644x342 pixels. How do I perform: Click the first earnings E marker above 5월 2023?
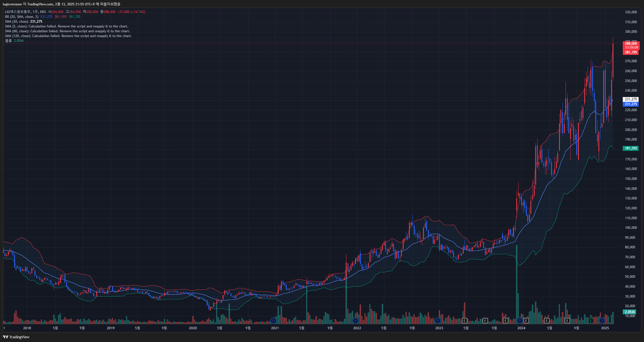click(x=464, y=321)
